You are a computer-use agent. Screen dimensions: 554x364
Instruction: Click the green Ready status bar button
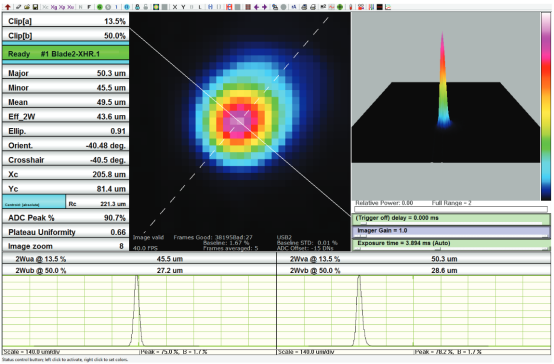pos(66,54)
